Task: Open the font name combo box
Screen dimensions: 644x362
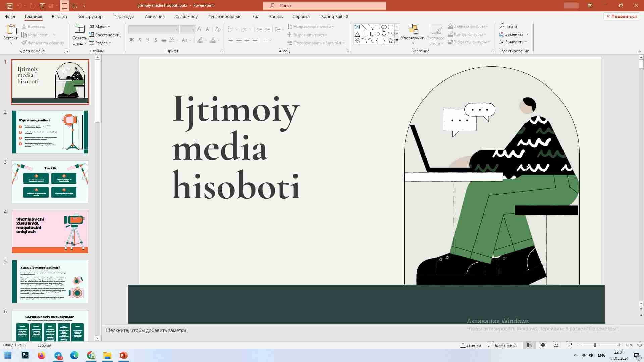Action: pyautogui.click(x=153, y=29)
